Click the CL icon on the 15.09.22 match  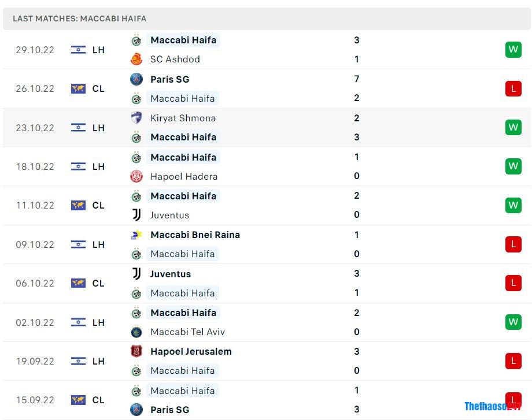[x=78, y=400]
